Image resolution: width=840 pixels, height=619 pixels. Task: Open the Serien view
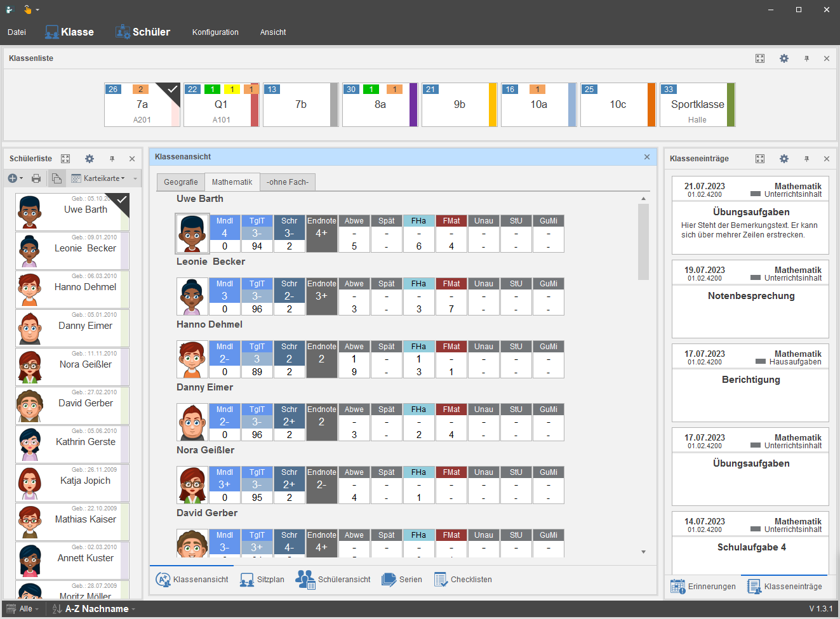click(x=401, y=580)
